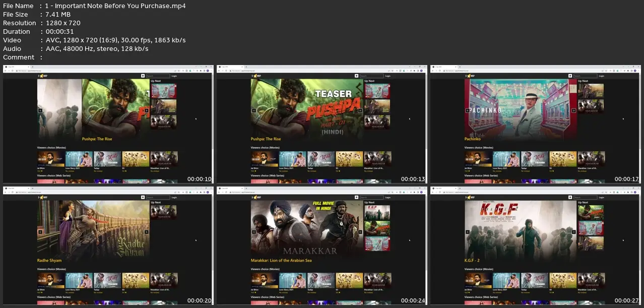Click Login in the 00:00:10 frame

174,76
